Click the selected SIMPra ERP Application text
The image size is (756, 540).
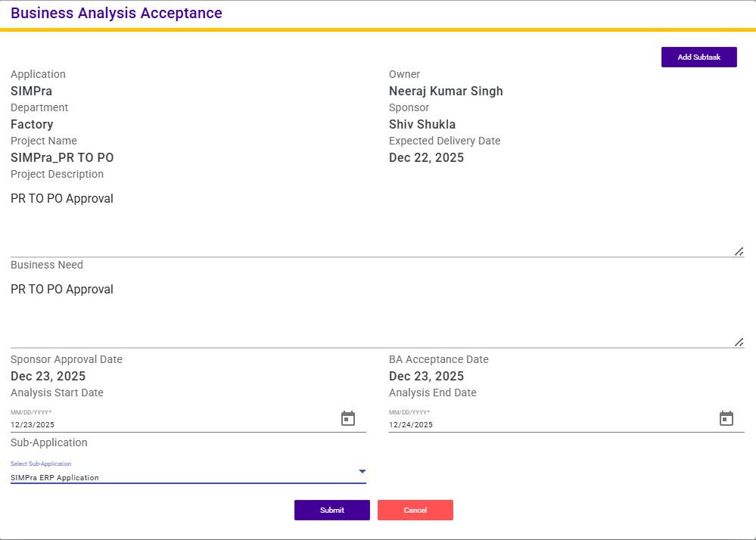point(54,477)
